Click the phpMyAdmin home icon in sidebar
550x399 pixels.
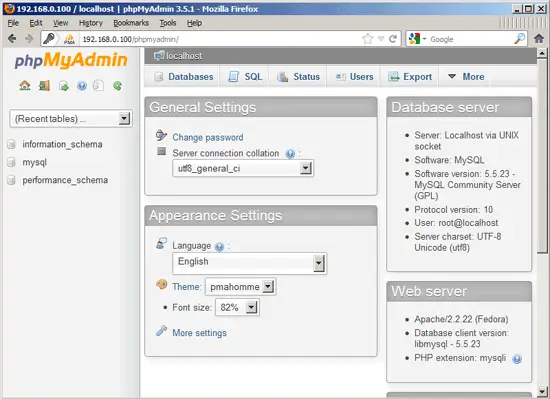coord(25,85)
